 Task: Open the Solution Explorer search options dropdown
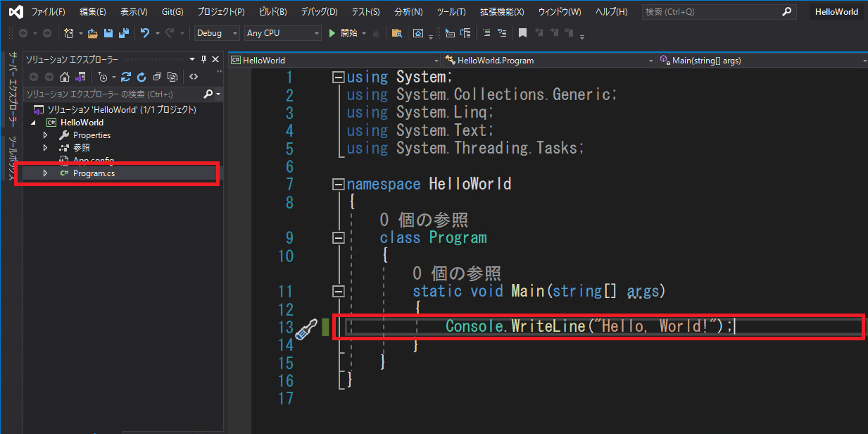coord(218,94)
